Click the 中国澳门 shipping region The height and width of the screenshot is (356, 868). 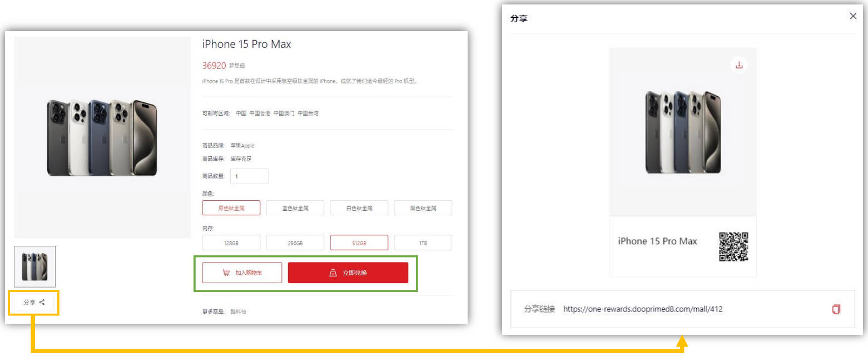point(284,113)
